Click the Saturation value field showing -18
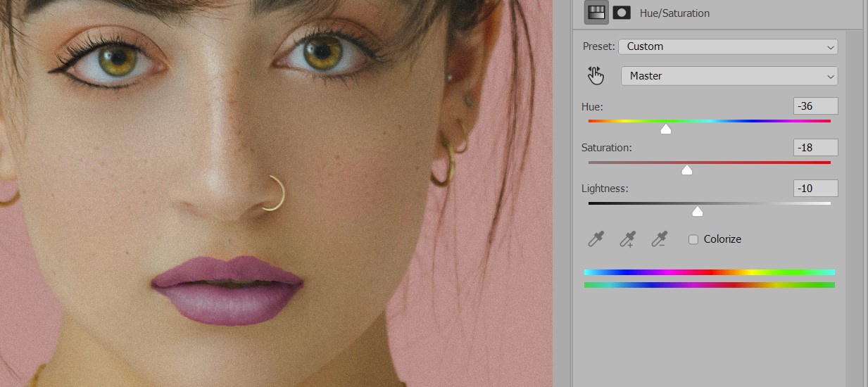 [815, 147]
